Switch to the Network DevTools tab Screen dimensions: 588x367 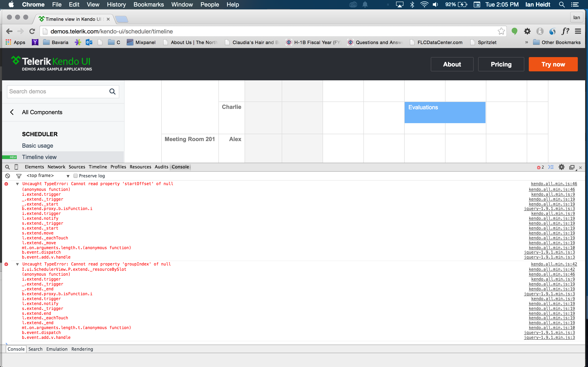(56, 167)
